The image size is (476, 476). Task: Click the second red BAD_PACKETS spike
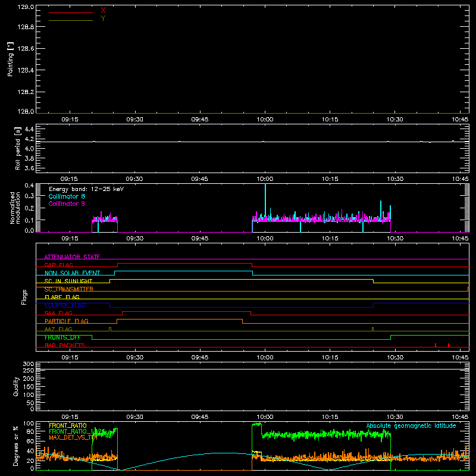pos(449,345)
